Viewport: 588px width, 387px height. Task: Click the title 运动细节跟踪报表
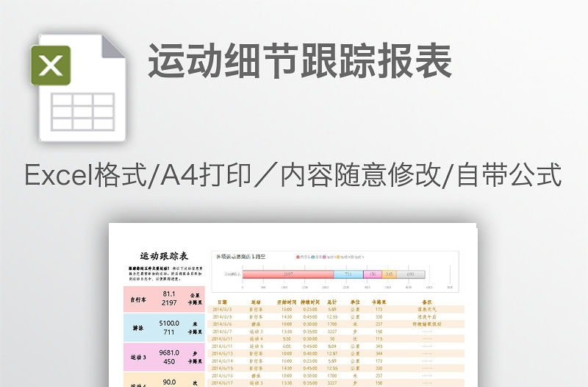(x=300, y=61)
